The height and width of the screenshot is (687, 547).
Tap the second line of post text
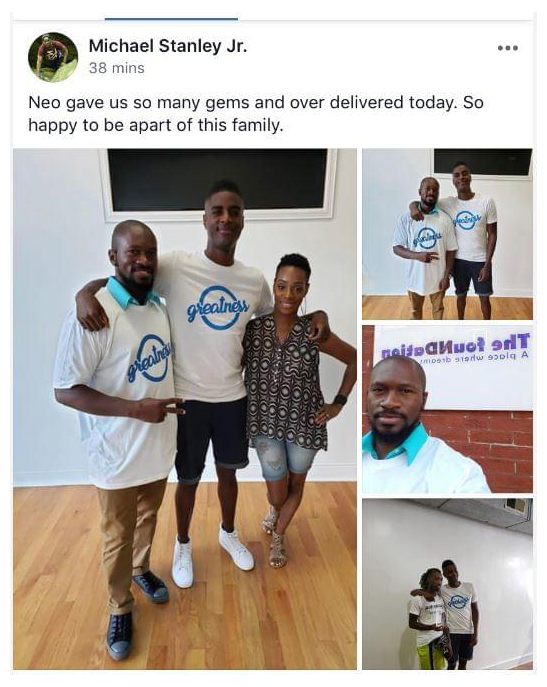point(156,125)
